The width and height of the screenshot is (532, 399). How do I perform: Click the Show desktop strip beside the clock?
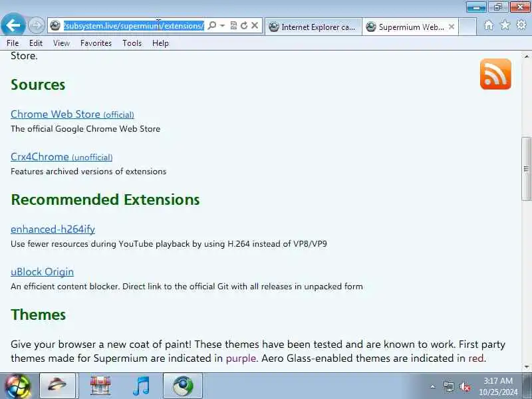click(527, 386)
